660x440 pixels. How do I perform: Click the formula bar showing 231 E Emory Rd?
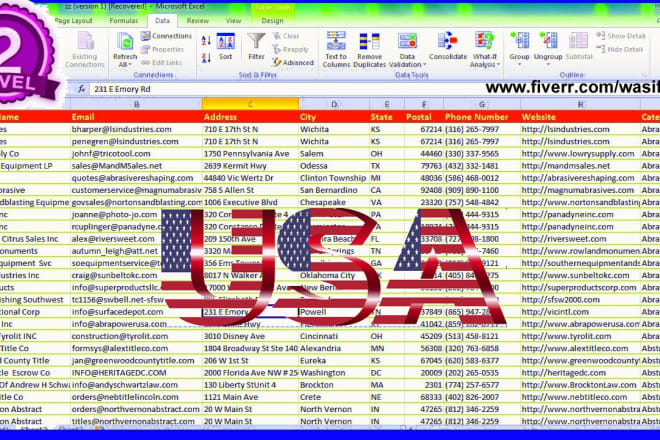[x=286, y=89]
